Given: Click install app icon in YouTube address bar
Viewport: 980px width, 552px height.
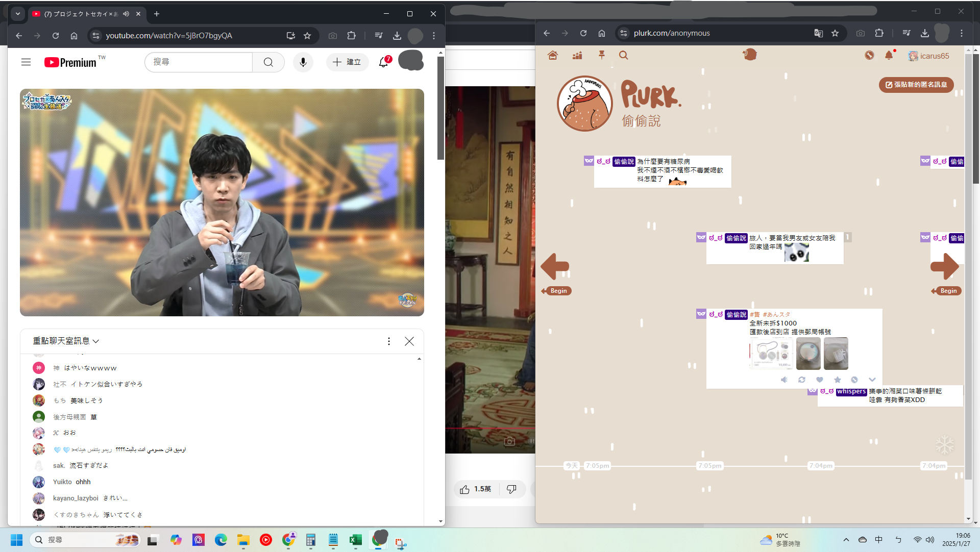Looking at the screenshot, I should [x=291, y=36].
